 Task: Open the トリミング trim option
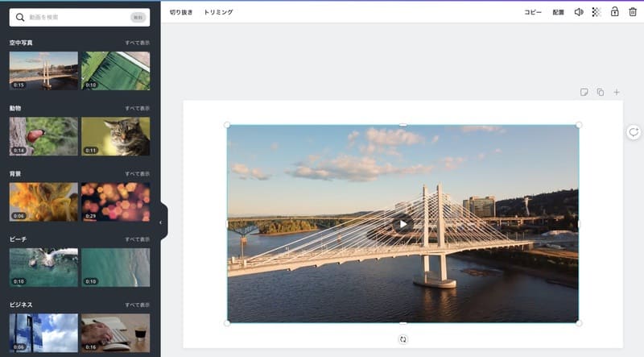point(218,13)
